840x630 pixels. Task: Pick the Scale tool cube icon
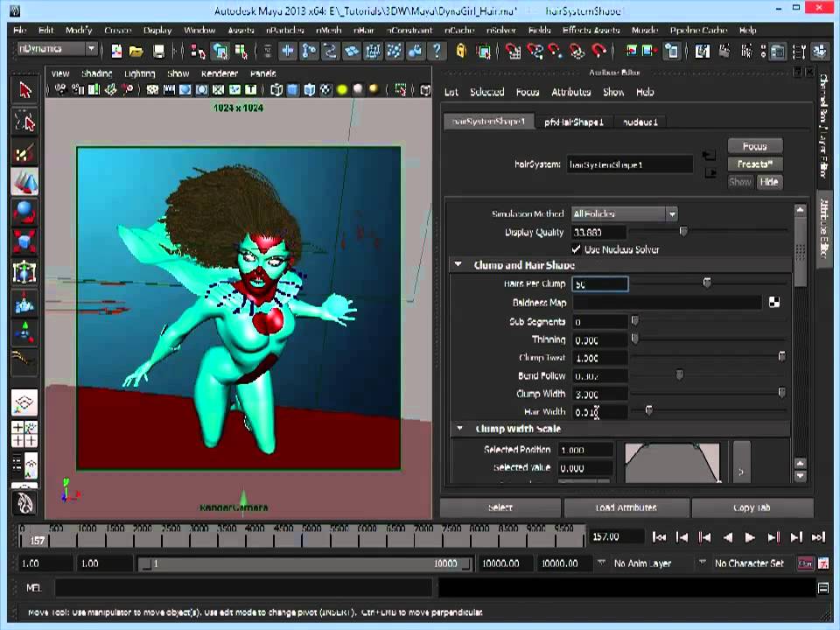point(24,241)
